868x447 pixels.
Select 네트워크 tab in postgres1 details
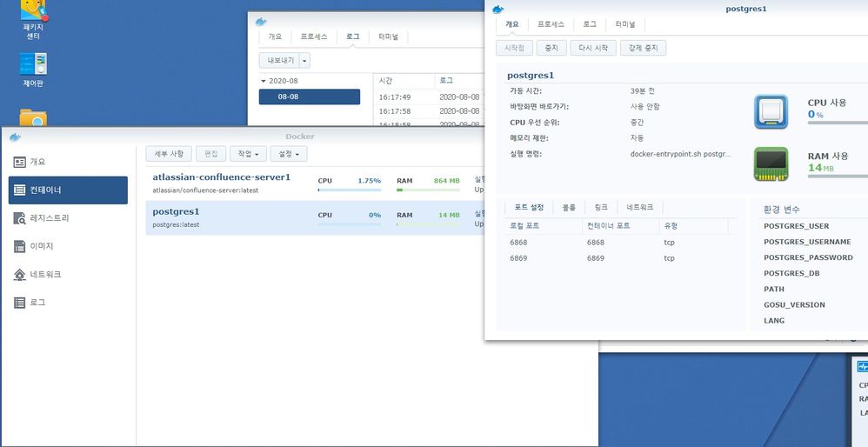pos(640,208)
